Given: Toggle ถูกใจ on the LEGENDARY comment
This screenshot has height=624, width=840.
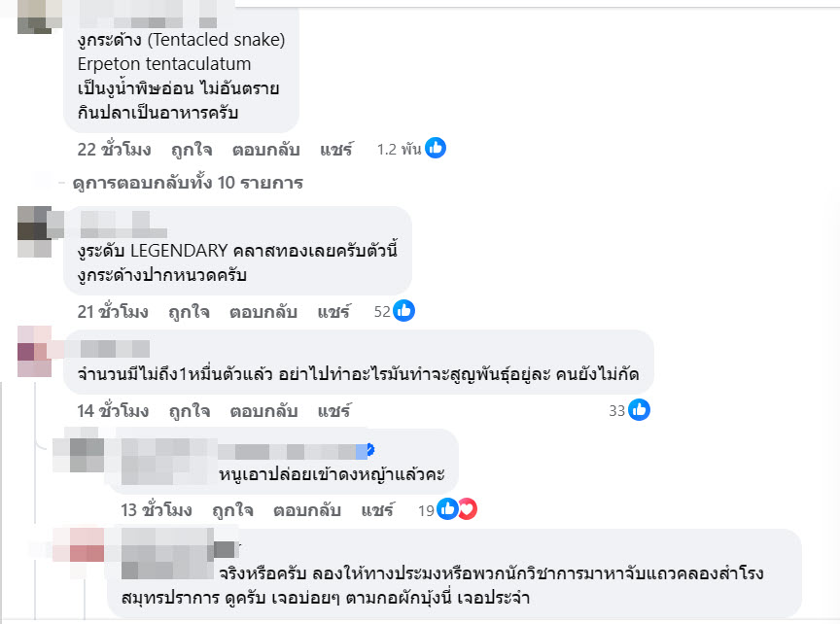Looking at the screenshot, I should coord(189,312).
